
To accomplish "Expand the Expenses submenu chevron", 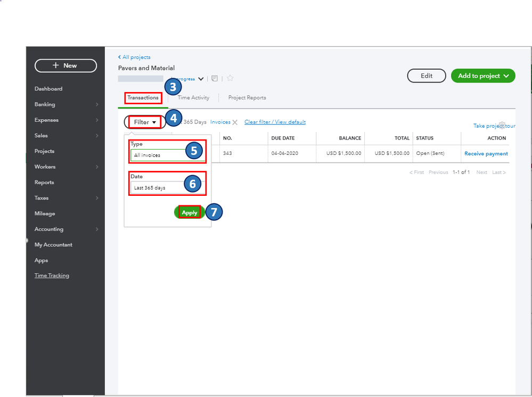I will pyautogui.click(x=97, y=120).
